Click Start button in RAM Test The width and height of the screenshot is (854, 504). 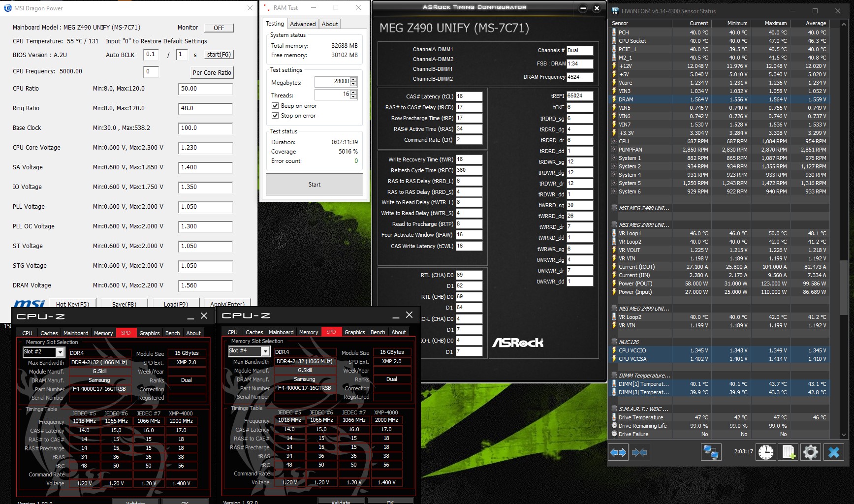[315, 185]
